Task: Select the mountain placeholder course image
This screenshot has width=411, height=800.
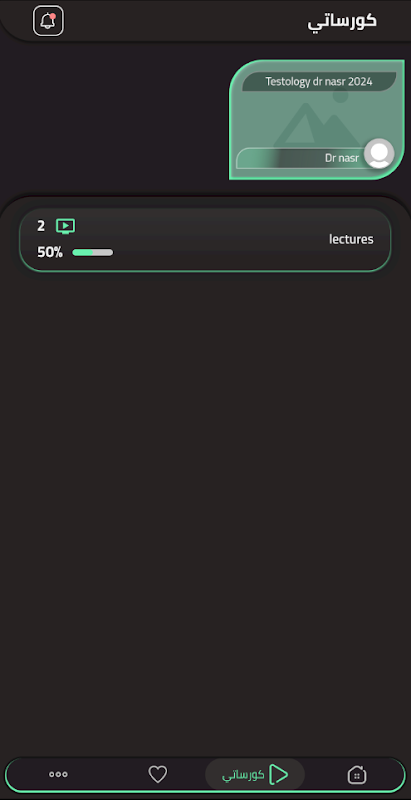Action: pyautogui.click(x=316, y=122)
